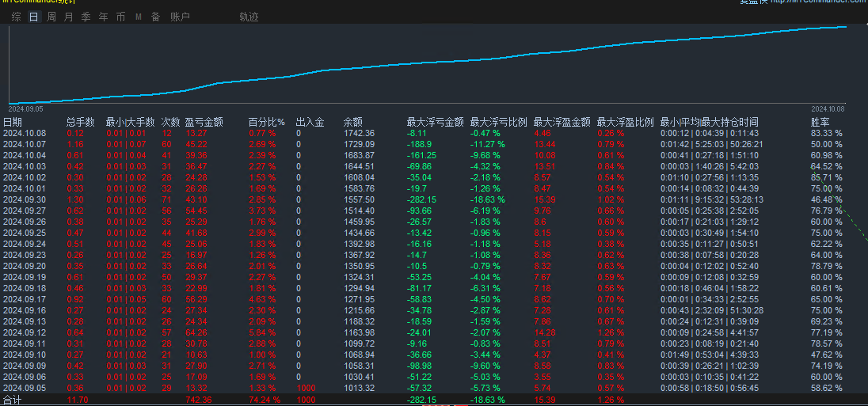The image size is (868, 406).
Task: Sort by the 盈亏金额 column header
Action: point(204,122)
